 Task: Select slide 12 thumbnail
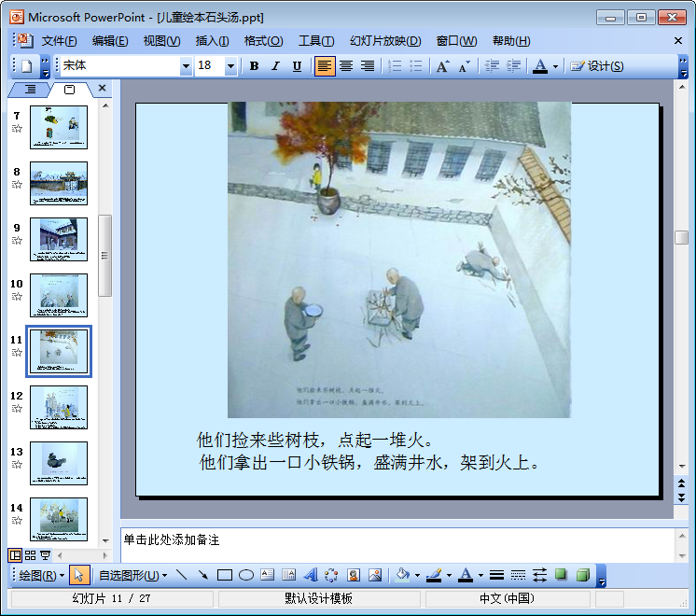[x=59, y=407]
